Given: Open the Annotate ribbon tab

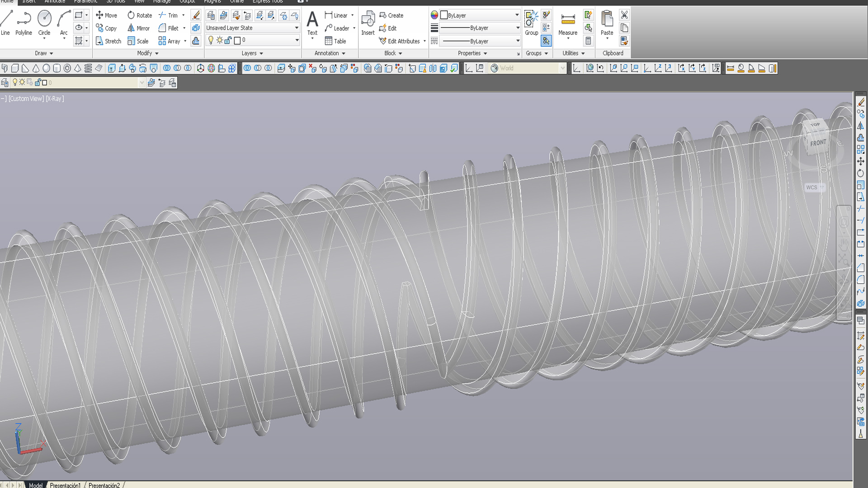Looking at the screenshot, I should 55,1.
